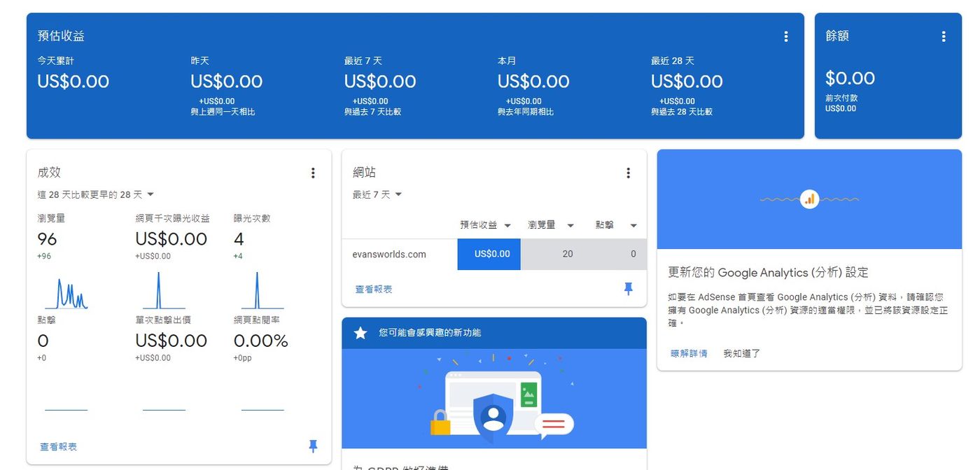Click the 瞭解詳情 link
The height and width of the screenshot is (470, 980).
tap(689, 354)
